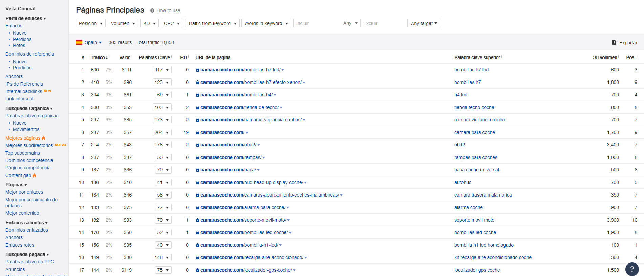Image resolution: width=644 pixels, height=276 pixels.
Task: Open the Volumen filter dropdown
Action: coord(123,23)
